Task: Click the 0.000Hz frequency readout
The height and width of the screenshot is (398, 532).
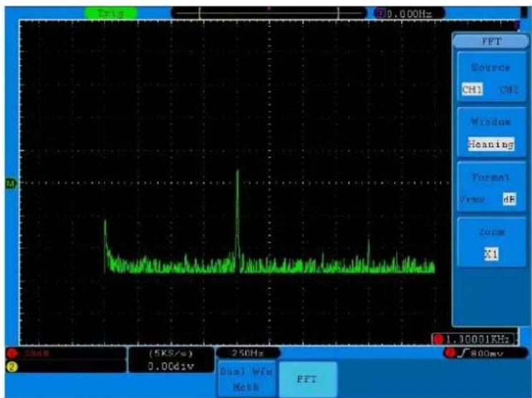Action: 410,14
